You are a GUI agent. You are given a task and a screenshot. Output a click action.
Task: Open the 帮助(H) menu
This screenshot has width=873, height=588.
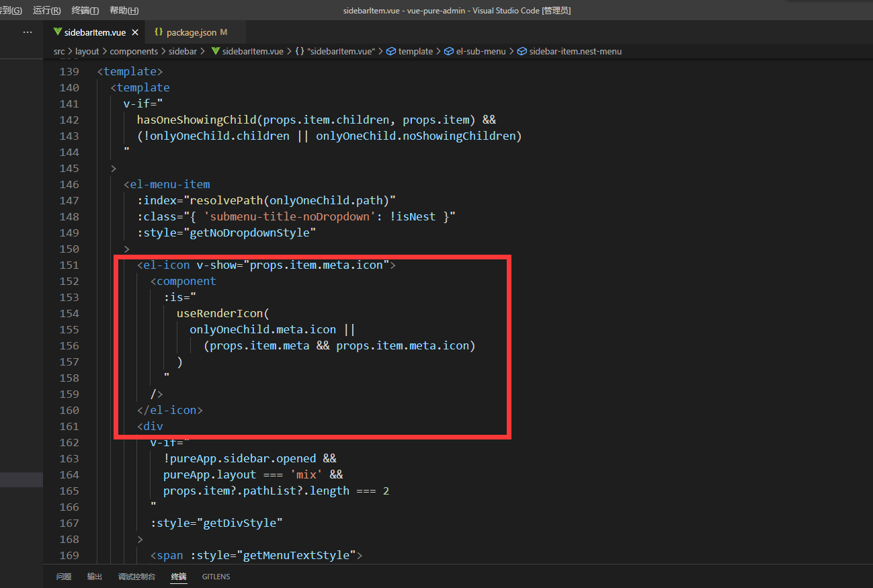click(124, 11)
